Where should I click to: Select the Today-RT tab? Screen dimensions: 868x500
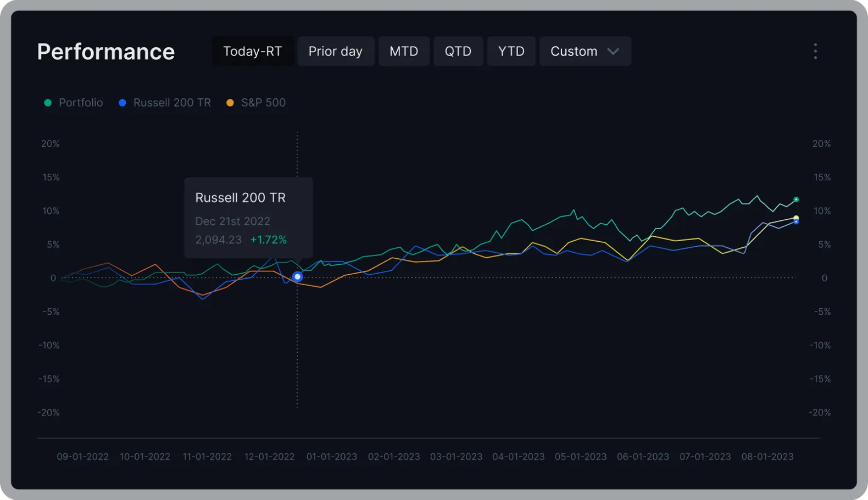point(252,51)
